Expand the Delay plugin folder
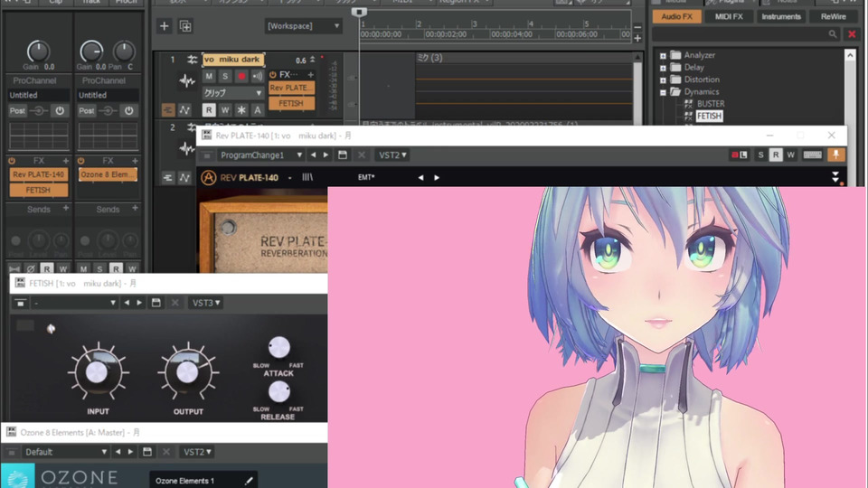The height and width of the screenshot is (488, 868). click(x=663, y=68)
